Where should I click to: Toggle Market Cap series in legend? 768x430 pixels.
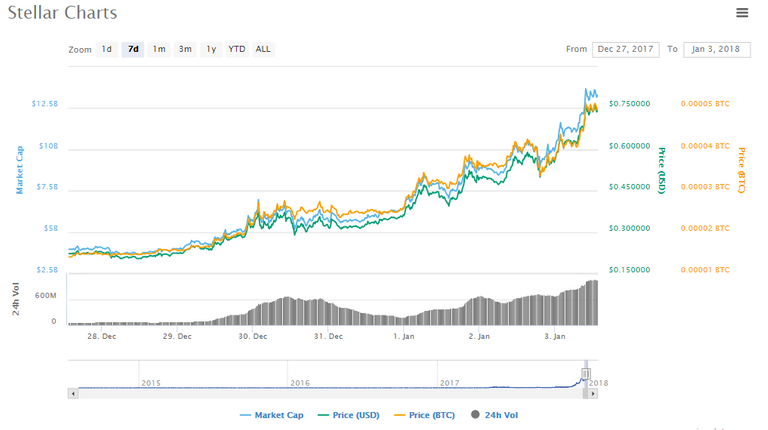tap(272, 415)
